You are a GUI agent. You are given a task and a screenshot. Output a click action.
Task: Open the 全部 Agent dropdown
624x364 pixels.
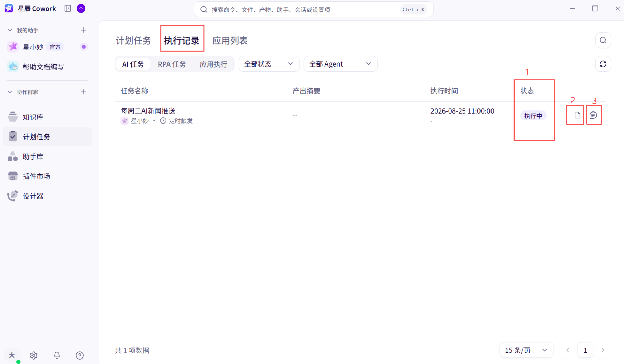click(340, 64)
